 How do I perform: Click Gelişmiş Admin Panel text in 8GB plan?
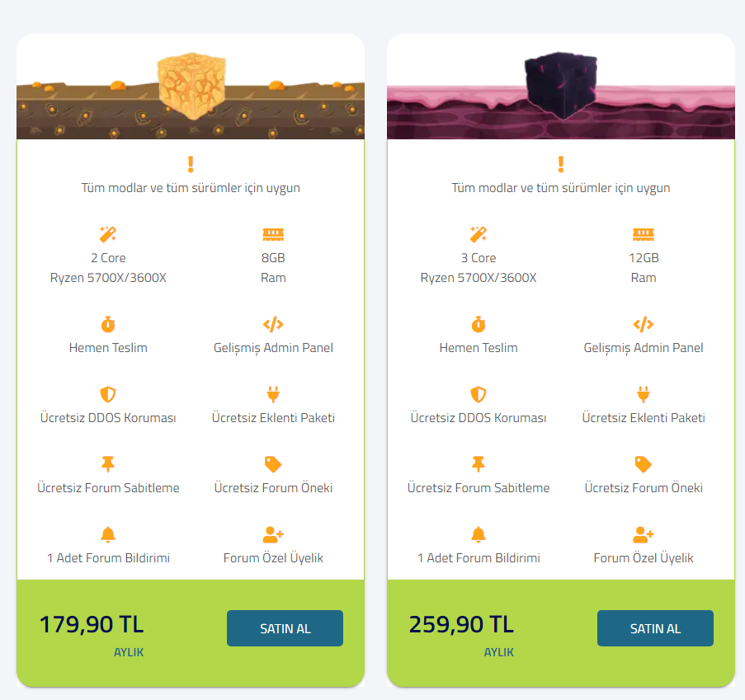(x=273, y=348)
